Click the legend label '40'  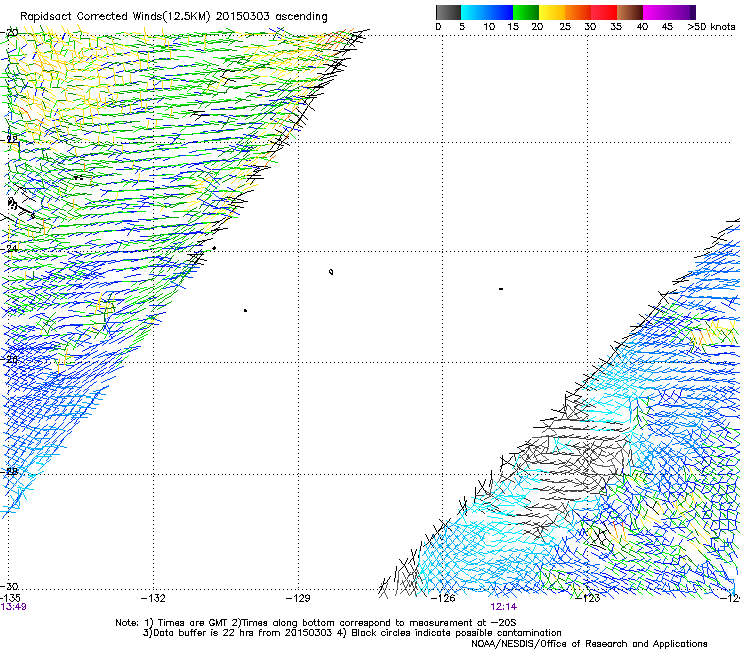point(642,27)
